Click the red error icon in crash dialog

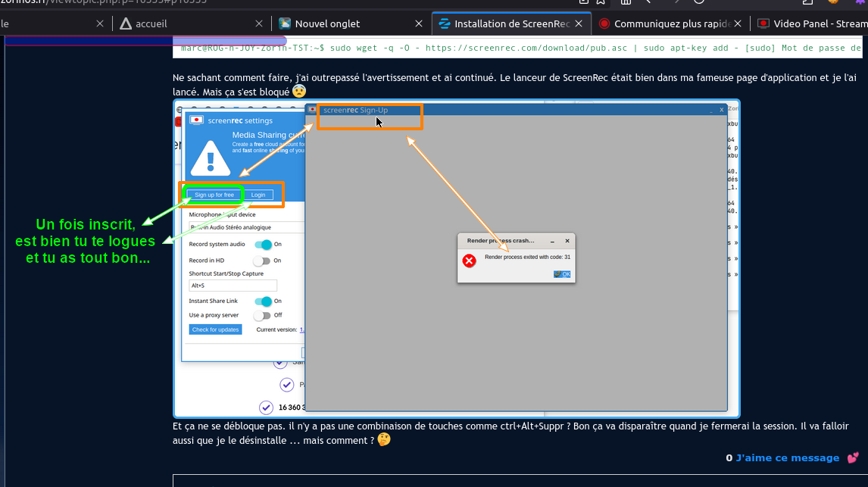point(469,261)
